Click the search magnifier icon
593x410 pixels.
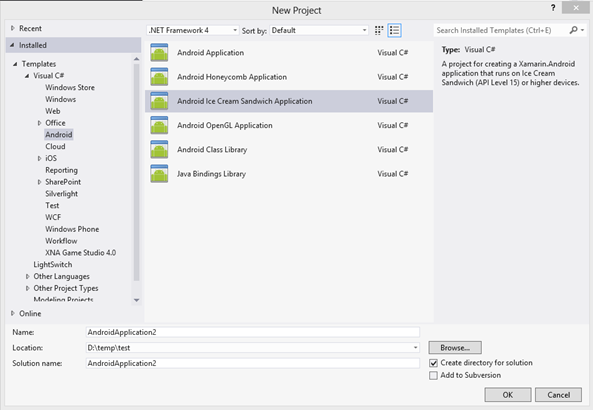(x=573, y=30)
